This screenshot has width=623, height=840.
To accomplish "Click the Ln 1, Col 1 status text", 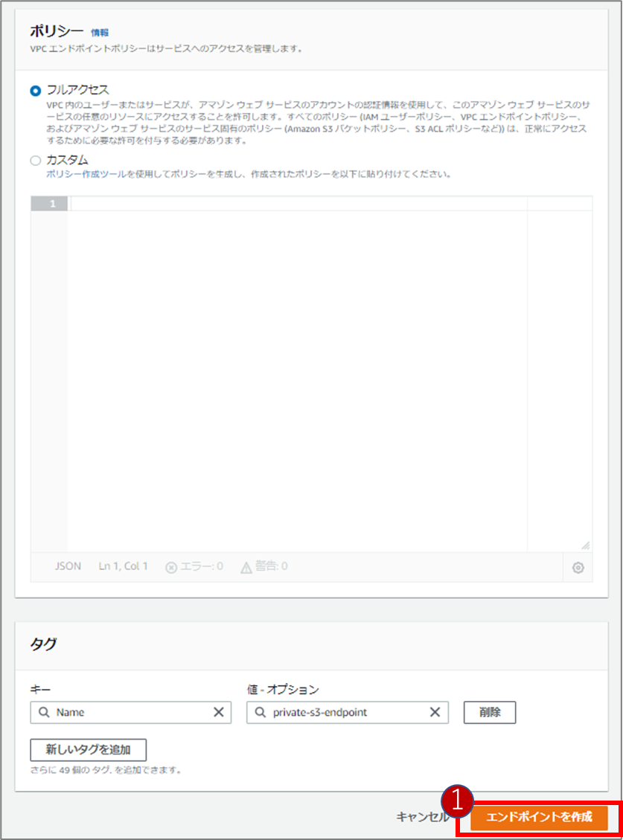I will coord(124,566).
